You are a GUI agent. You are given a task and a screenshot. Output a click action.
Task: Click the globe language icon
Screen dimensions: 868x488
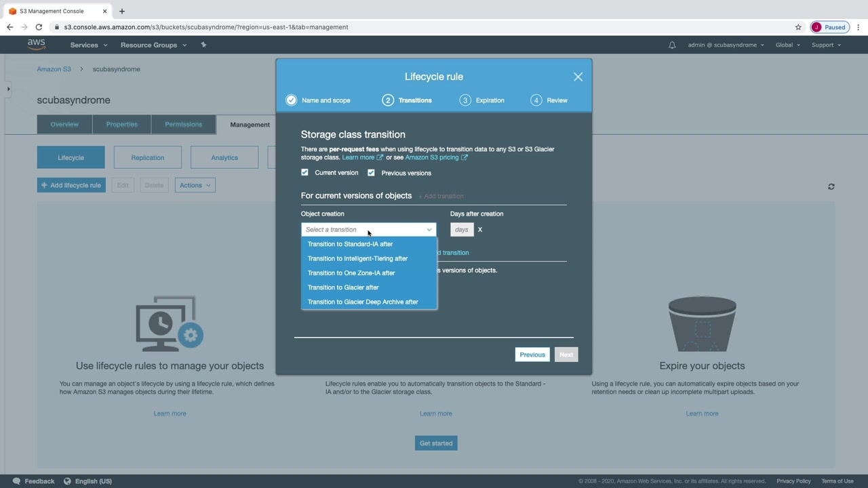(x=67, y=481)
